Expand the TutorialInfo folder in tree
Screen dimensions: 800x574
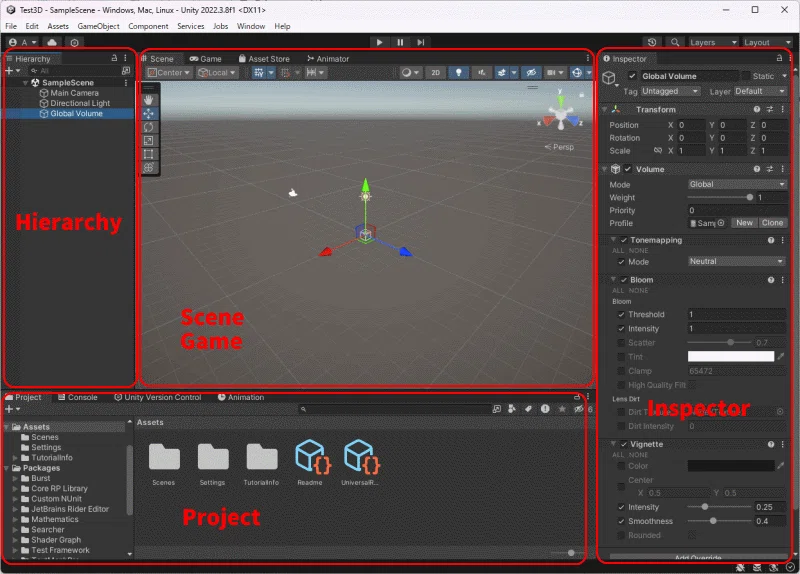click(x=15, y=458)
